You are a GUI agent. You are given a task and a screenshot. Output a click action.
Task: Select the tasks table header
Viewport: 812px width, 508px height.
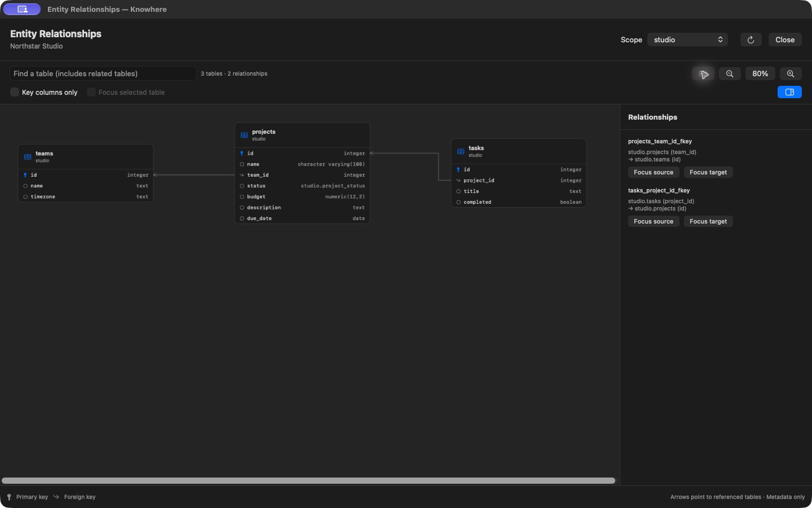(519, 152)
